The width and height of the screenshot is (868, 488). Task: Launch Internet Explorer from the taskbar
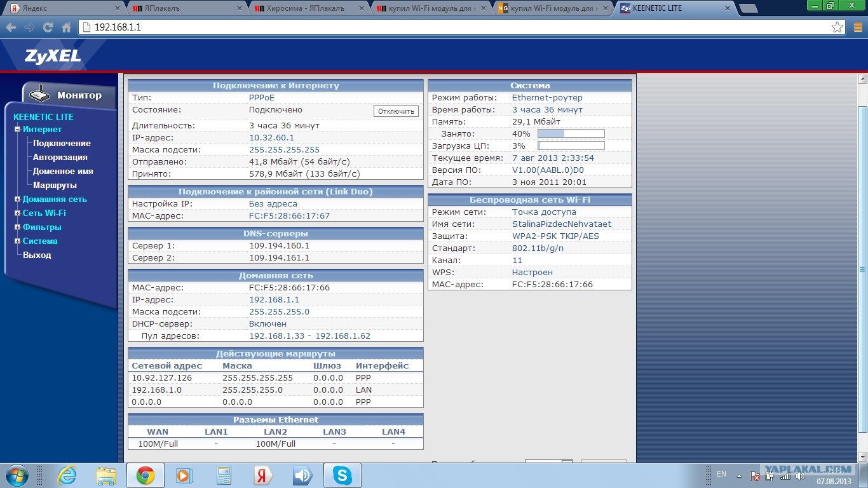(x=67, y=475)
